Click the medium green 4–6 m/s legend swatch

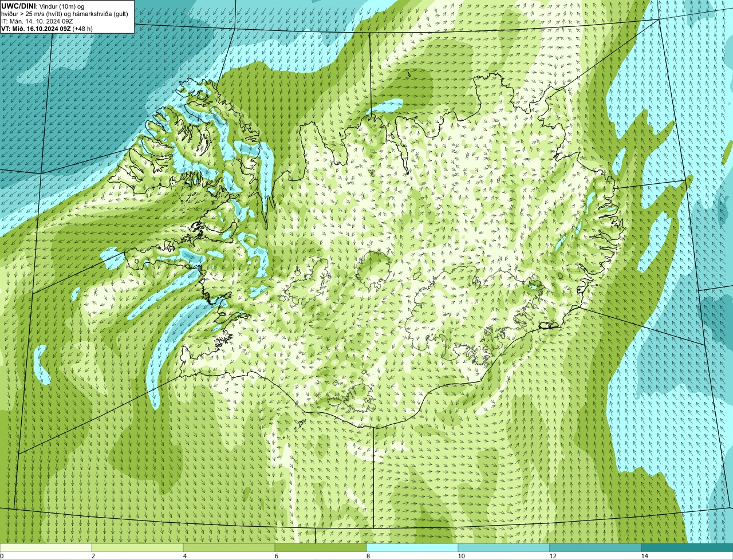coord(229,547)
